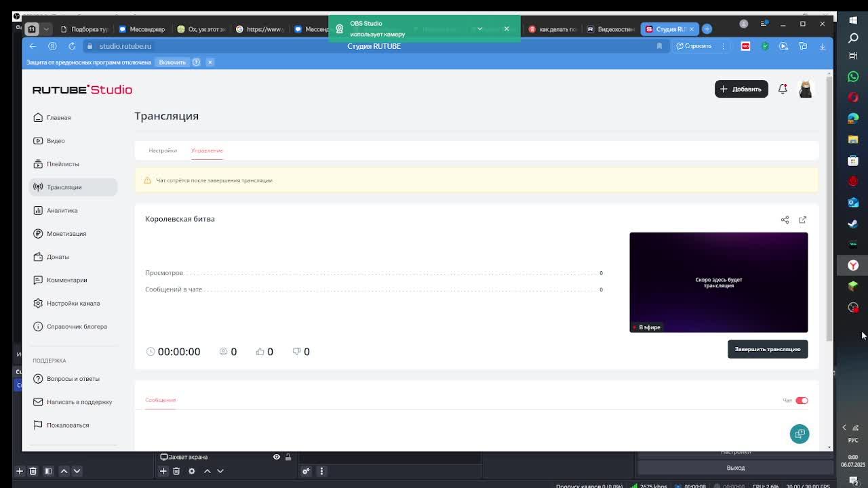This screenshot has width=868, height=488.
Task: Select the Сообщения tab
Action: pos(160,400)
